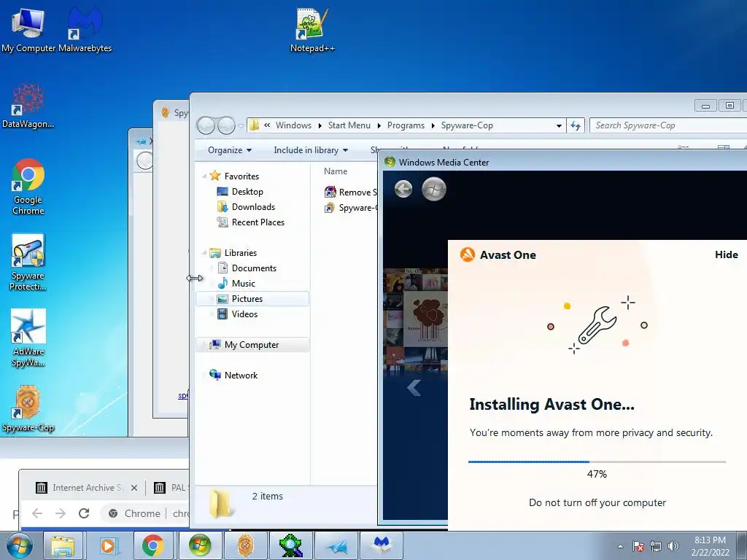Image resolution: width=747 pixels, height=560 pixels.
Task: Open the address bar history dropdown
Action: pos(559,125)
